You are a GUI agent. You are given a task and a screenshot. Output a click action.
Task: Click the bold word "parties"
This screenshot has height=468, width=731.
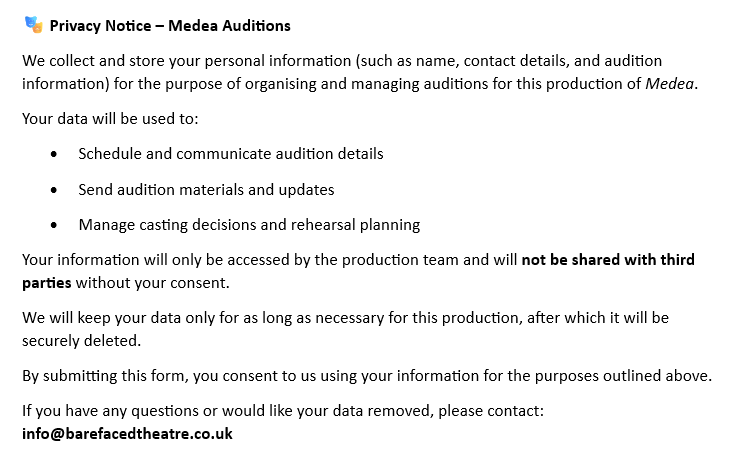click(47, 282)
